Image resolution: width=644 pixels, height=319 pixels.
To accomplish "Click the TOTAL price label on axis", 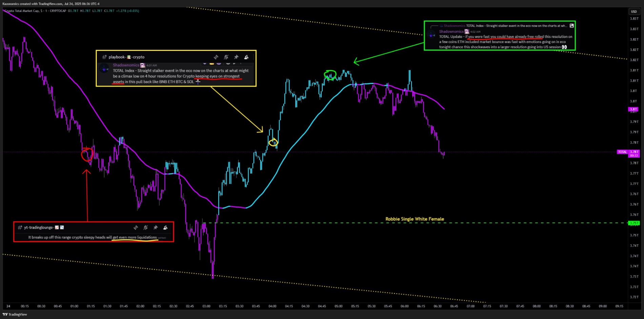I will point(622,152).
